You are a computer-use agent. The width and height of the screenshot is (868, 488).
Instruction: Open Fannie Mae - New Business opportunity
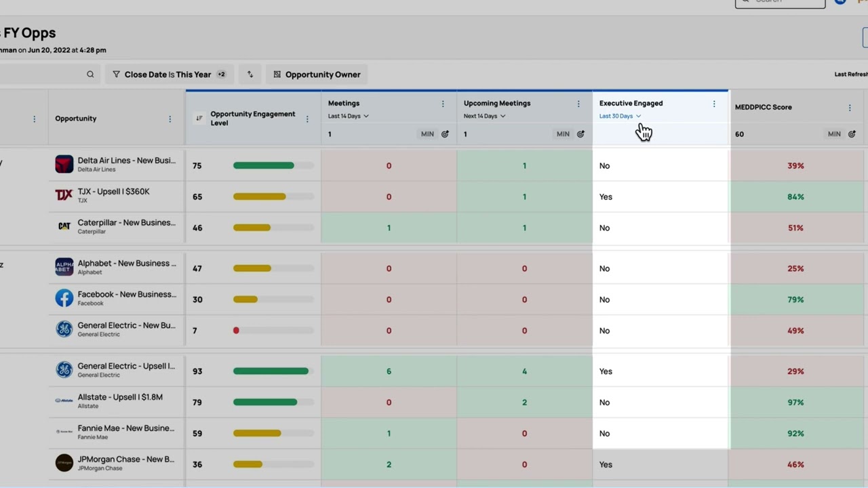pos(126,428)
